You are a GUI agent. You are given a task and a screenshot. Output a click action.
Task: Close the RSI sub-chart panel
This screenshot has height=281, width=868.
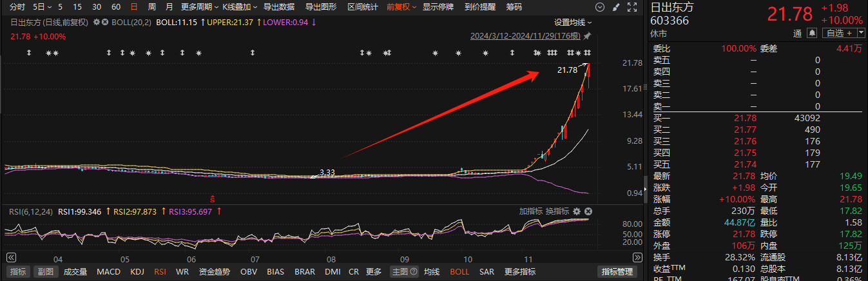[588, 211]
